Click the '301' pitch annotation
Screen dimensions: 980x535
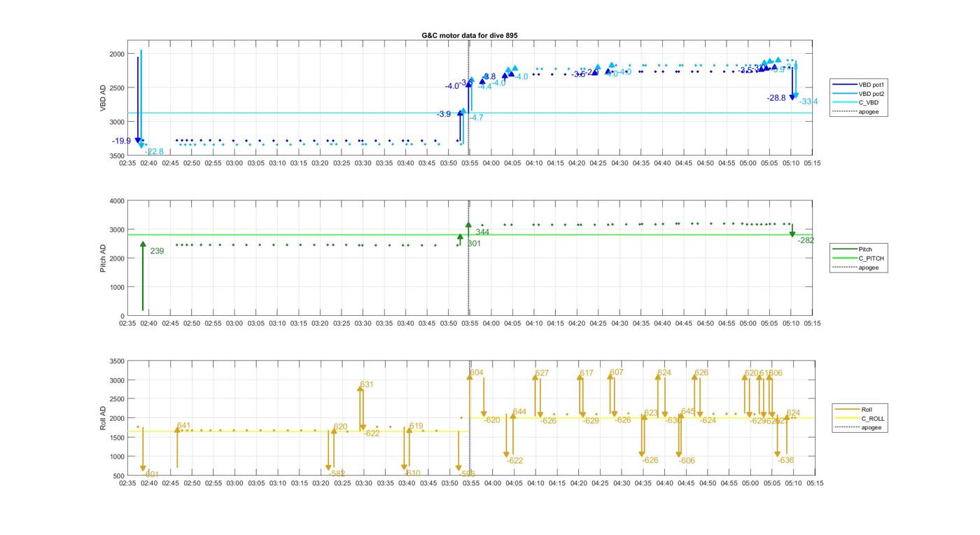(474, 244)
